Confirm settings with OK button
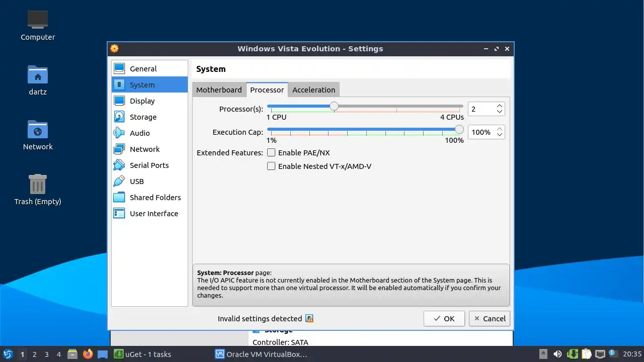 (x=444, y=318)
